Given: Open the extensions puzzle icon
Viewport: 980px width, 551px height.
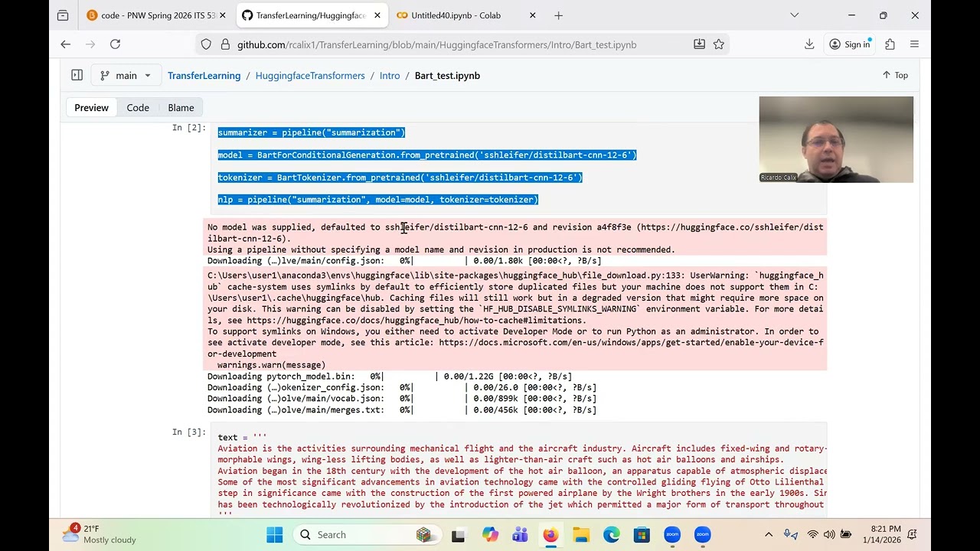Looking at the screenshot, I should pyautogui.click(x=890, y=44).
